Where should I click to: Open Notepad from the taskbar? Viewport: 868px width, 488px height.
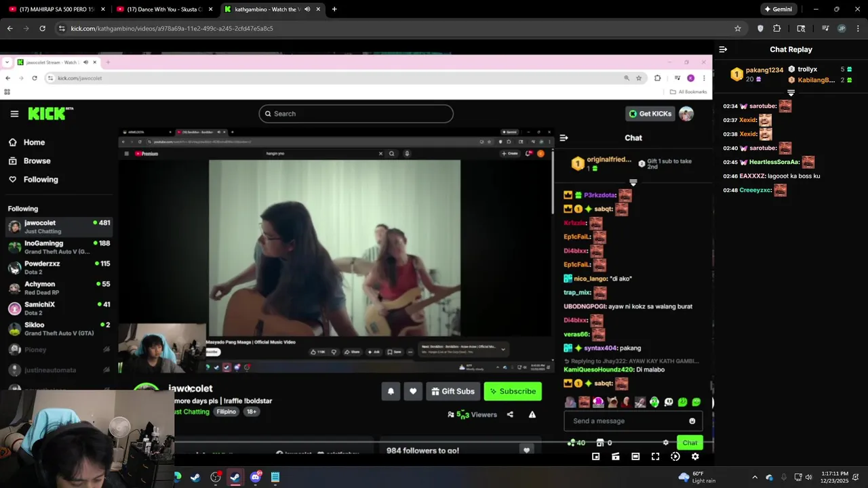(x=275, y=477)
